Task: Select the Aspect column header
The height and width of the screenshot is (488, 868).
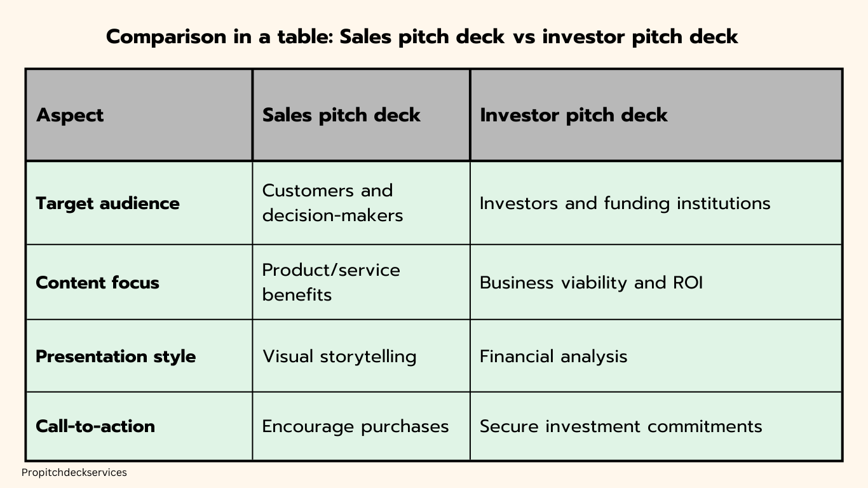Action: pyautogui.click(x=70, y=115)
